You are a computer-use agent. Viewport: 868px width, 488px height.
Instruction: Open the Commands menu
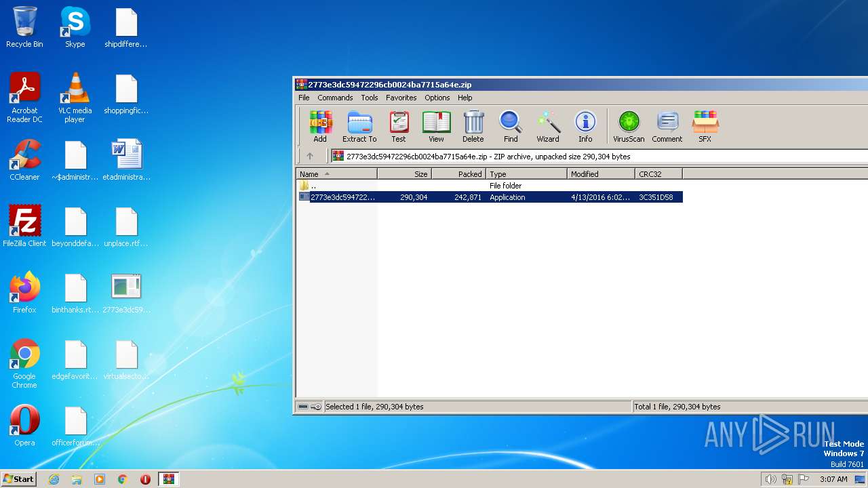[335, 98]
